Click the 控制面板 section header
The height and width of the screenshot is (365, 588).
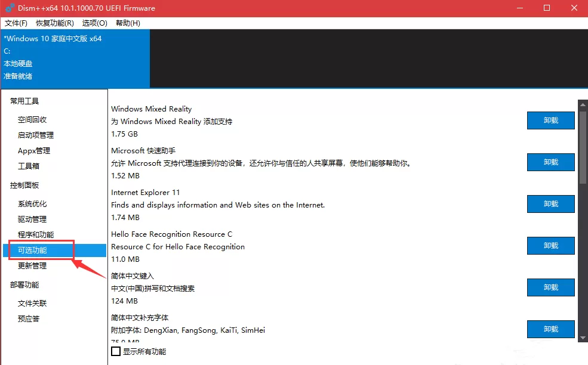(24, 185)
